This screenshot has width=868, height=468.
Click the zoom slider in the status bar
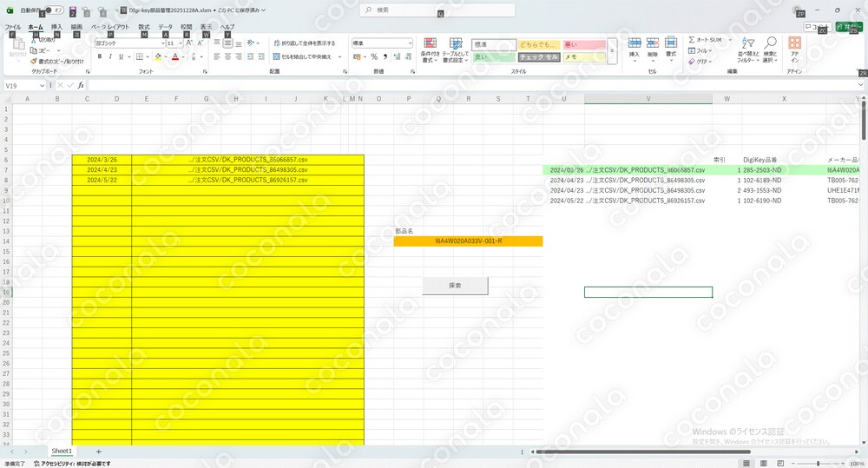coord(819,463)
